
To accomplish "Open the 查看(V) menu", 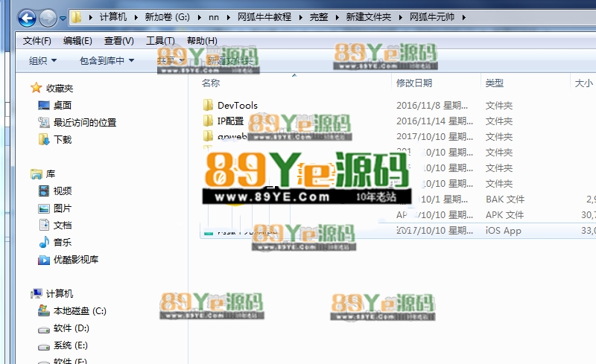I will click(119, 41).
